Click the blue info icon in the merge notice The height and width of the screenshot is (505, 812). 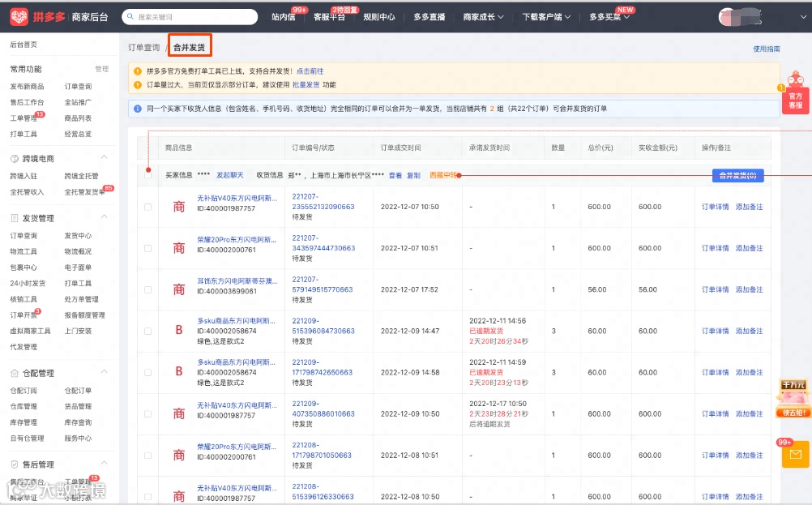[138, 109]
